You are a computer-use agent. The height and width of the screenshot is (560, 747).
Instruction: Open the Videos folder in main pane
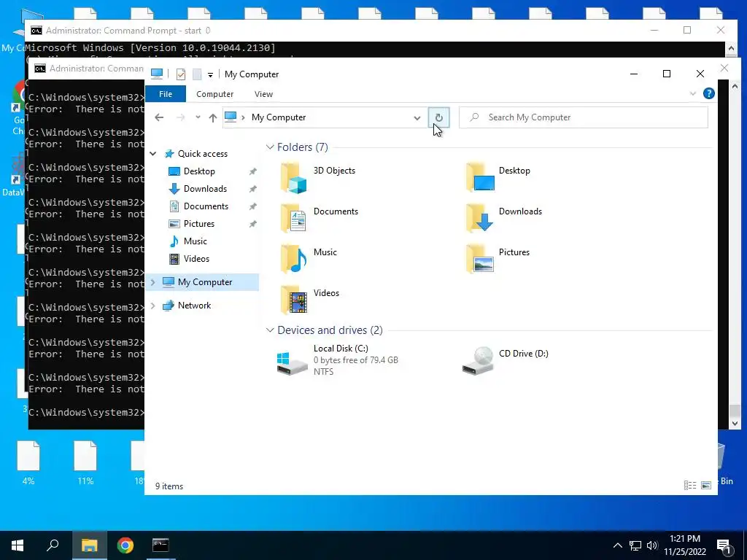(x=293, y=300)
